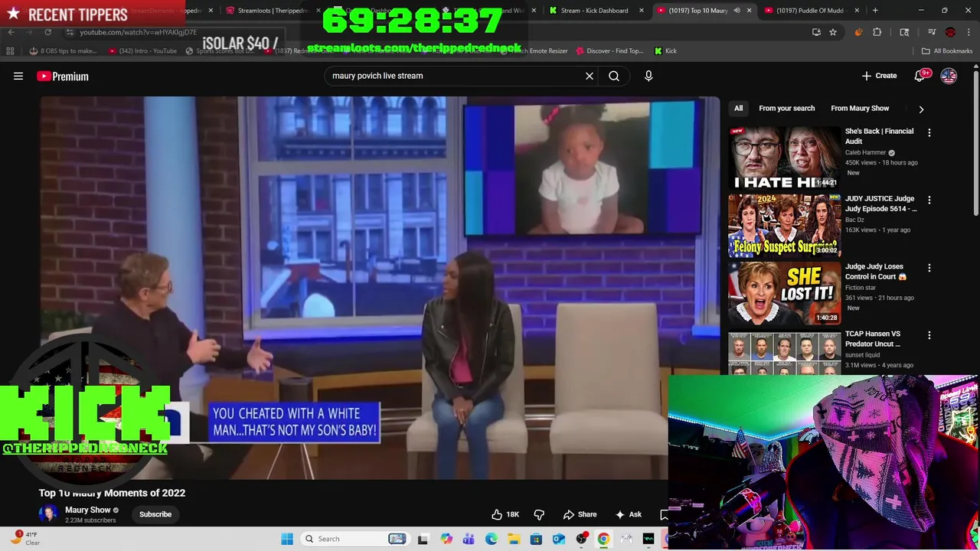
Task: Open the Intro - YouTube bookmark
Action: click(x=142, y=51)
